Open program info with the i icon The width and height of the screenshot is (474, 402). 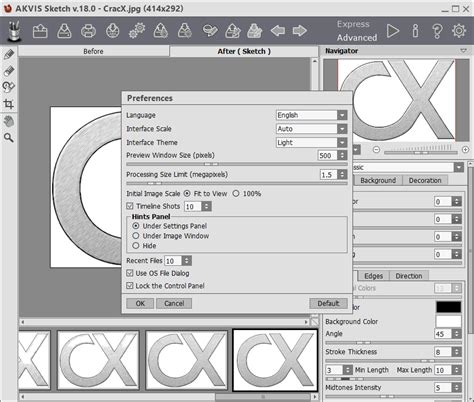[415, 31]
